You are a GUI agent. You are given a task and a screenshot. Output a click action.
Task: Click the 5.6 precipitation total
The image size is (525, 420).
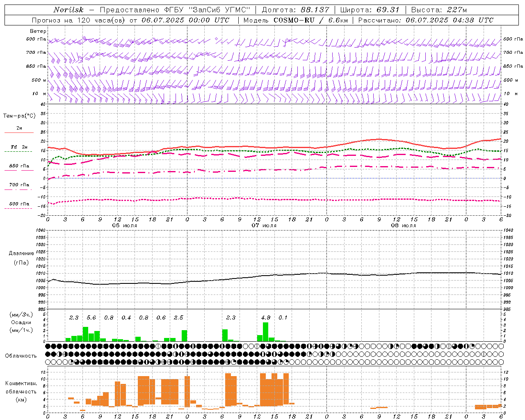[91, 318]
